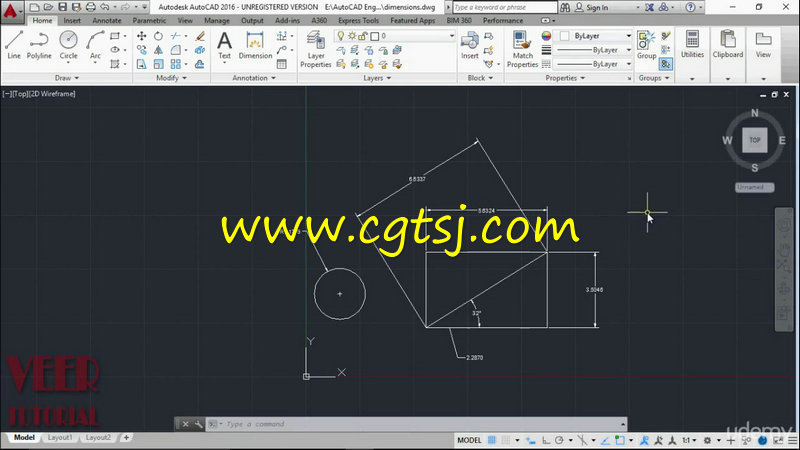This screenshot has height=450, width=800.
Task: Expand the Properties panel
Action: pos(565,78)
